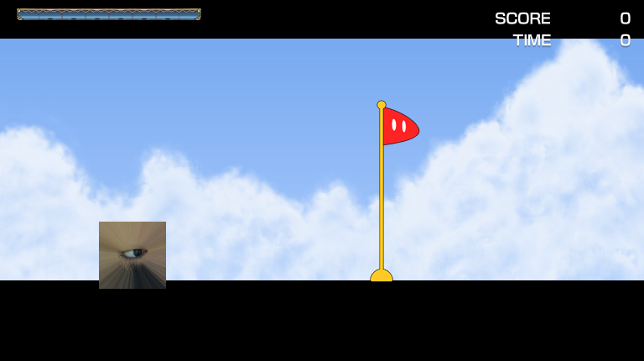Image resolution: width=644 pixels, height=361 pixels.
Task: Click the blue health gauge bar
Action: pos(109,14)
